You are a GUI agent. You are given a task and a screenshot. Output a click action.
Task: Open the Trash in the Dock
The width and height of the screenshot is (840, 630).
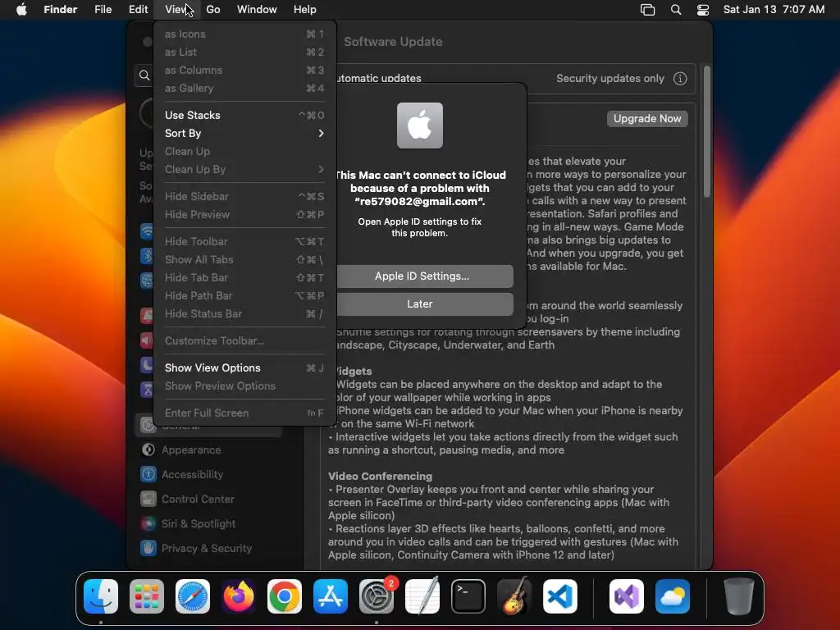(x=739, y=596)
